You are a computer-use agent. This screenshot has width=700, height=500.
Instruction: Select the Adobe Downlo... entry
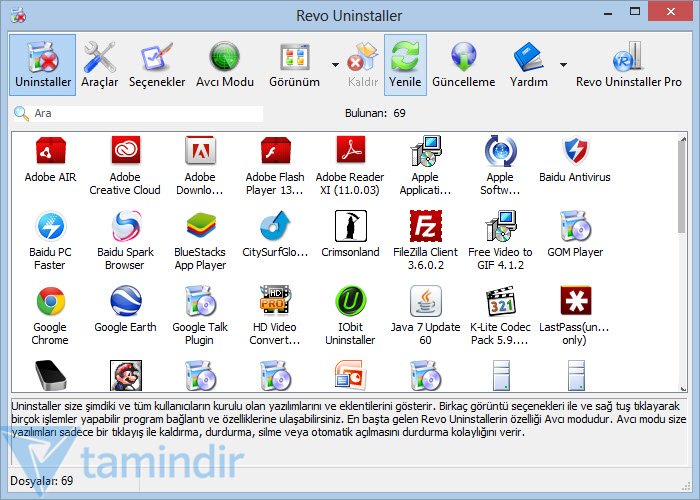(x=200, y=166)
